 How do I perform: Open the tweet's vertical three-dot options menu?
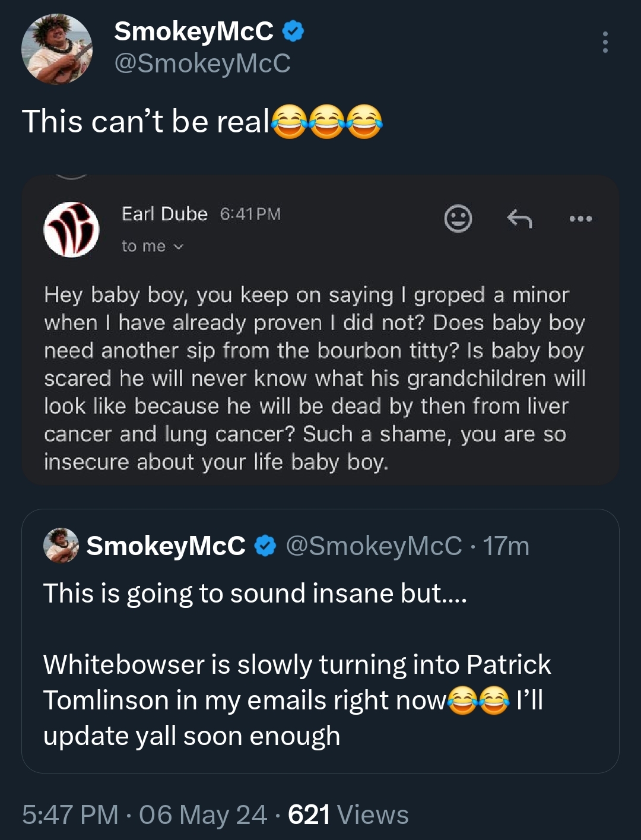point(605,42)
